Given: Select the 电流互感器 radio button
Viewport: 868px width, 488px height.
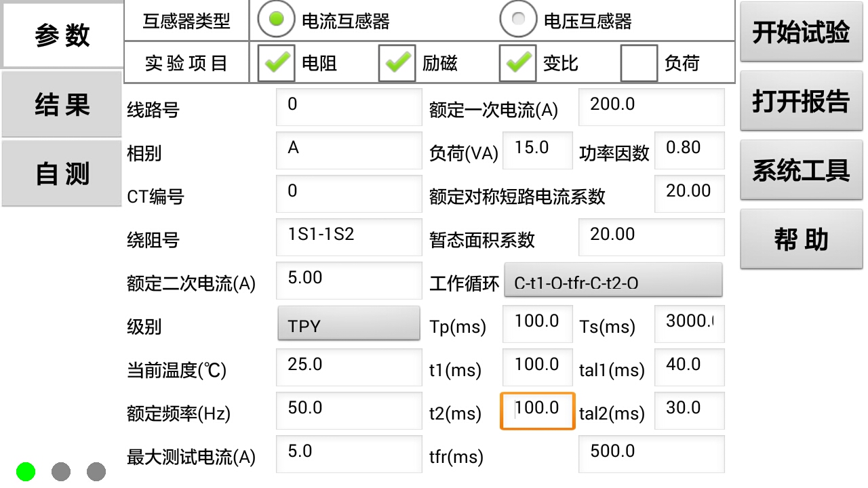Looking at the screenshot, I should pos(276,20).
